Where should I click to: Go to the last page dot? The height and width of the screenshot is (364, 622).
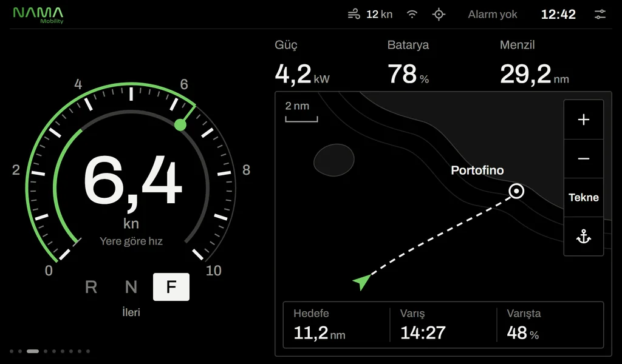tap(88, 351)
